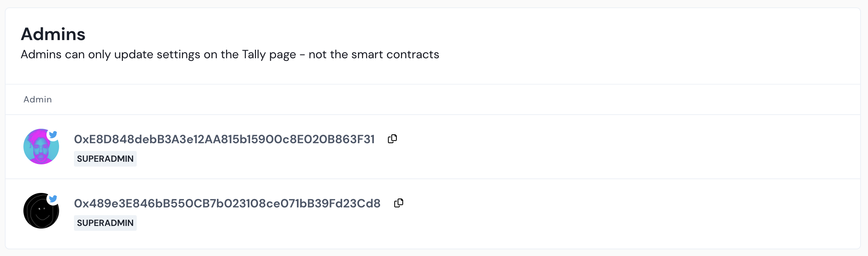Screen dimensions: 868x256
Task: Click SUPERADMIN badge under the 0x489e address
Action: tap(105, 223)
